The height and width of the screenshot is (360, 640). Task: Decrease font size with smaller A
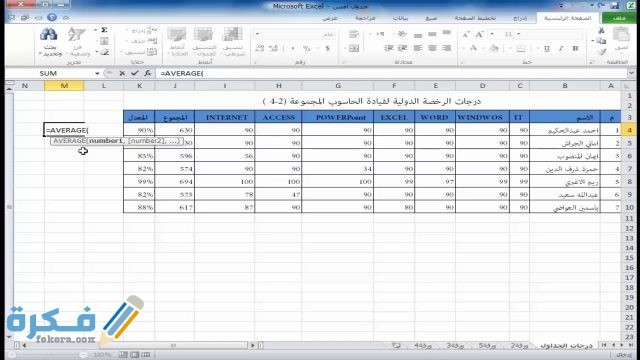pyautogui.click(x=466, y=35)
